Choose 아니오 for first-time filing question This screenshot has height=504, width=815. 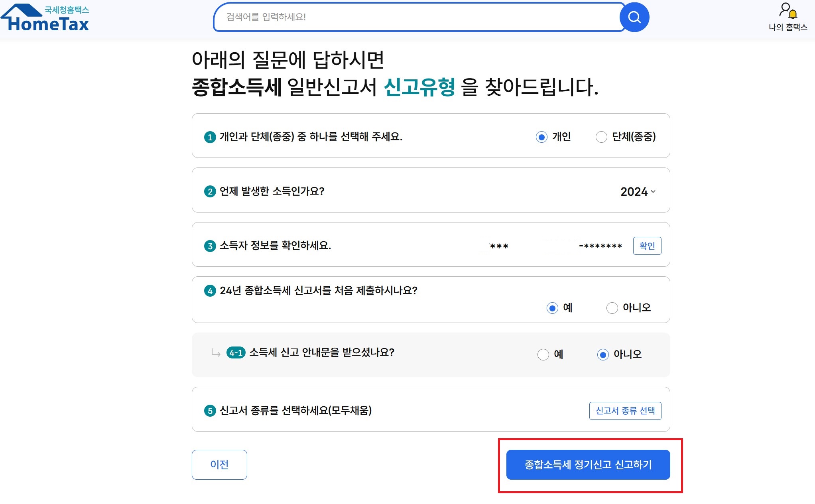click(x=612, y=308)
